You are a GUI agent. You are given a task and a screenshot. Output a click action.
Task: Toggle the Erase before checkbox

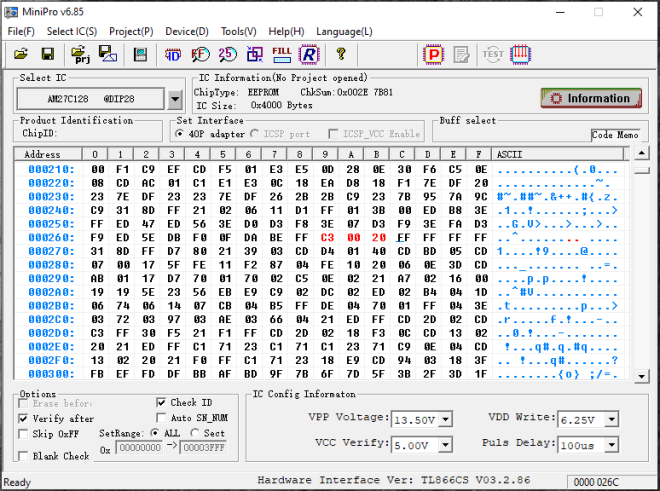click(23, 404)
